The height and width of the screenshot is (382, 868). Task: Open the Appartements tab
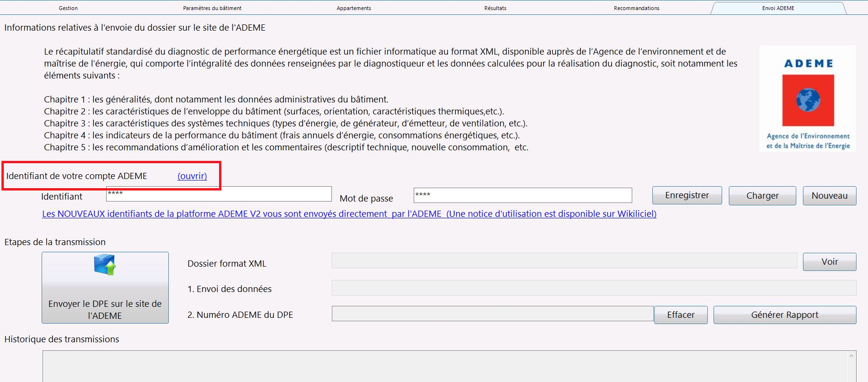354,8
